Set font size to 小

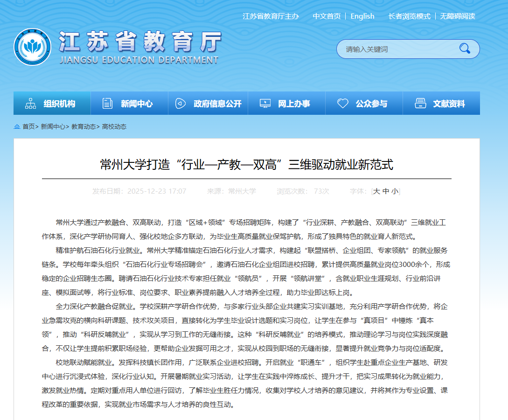[395, 191]
